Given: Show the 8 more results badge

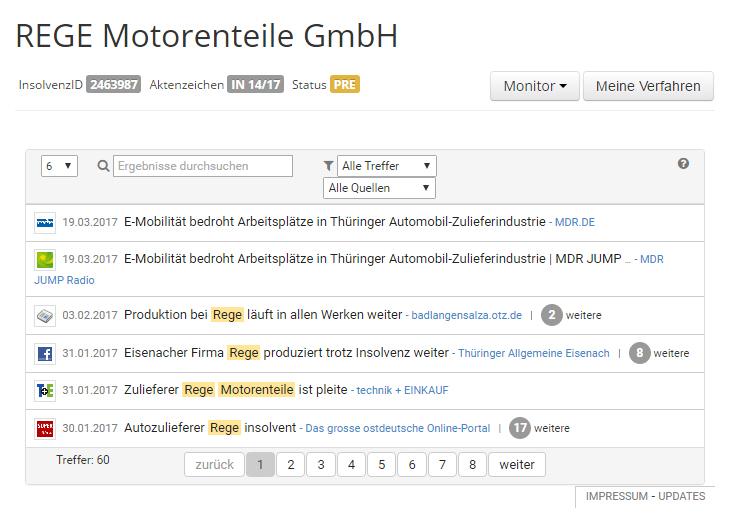Looking at the screenshot, I should click(640, 353).
